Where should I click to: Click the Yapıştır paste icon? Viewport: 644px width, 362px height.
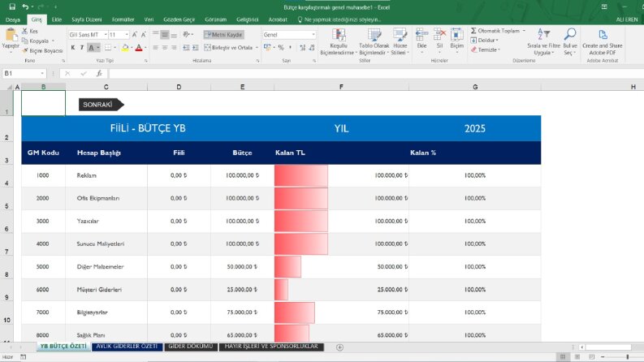(x=11, y=36)
